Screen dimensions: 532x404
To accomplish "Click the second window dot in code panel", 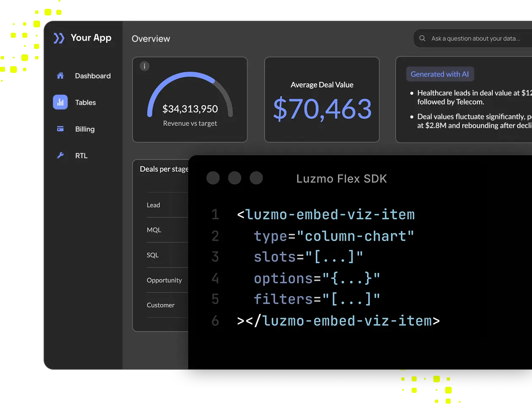I will [x=235, y=178].
